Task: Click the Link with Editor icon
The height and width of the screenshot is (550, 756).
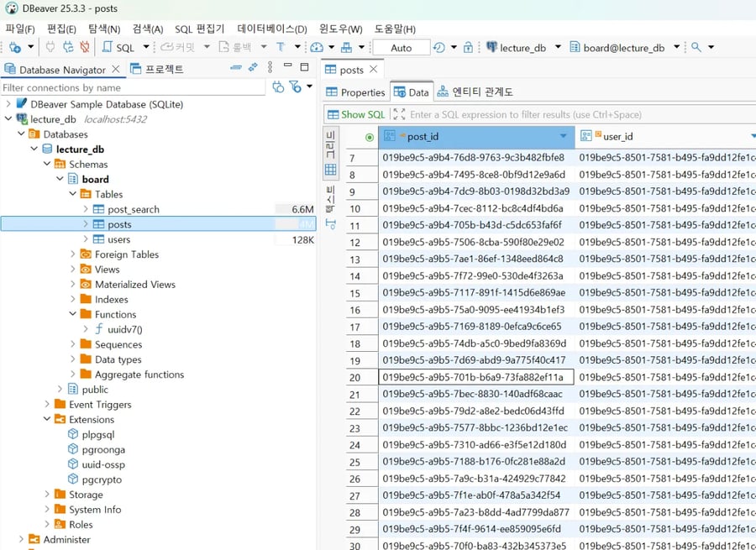Action: point(253,68)
